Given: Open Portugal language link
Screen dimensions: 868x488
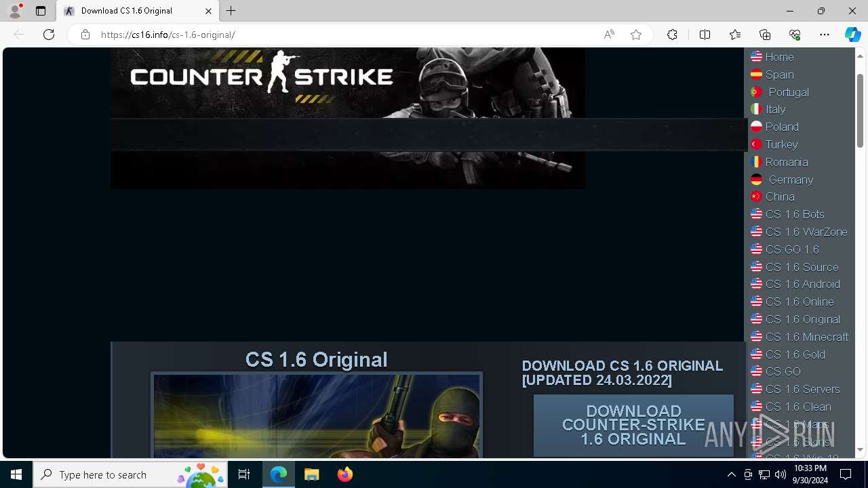Looking at the screenshot, I should 788,92.
